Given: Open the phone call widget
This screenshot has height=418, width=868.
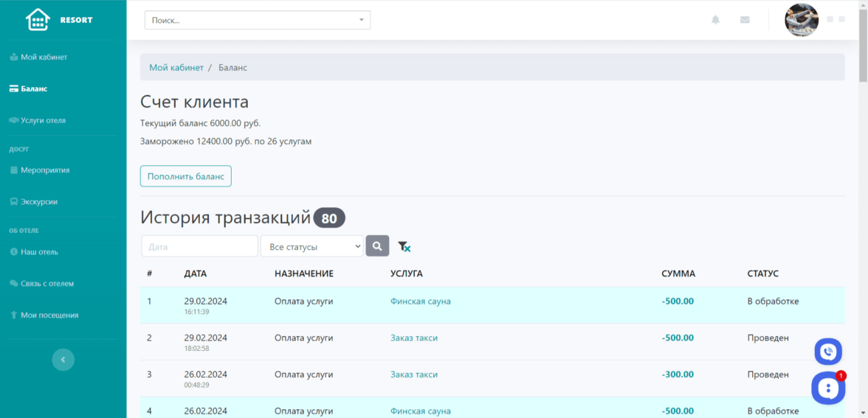Looking at the screenshot, I should pyautogui.click(x=828, y=352).
